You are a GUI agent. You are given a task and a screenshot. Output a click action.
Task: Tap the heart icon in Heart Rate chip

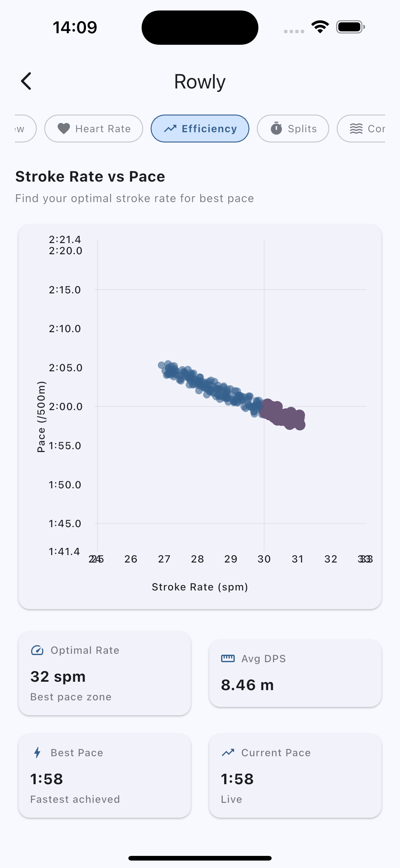pos(64,129)
